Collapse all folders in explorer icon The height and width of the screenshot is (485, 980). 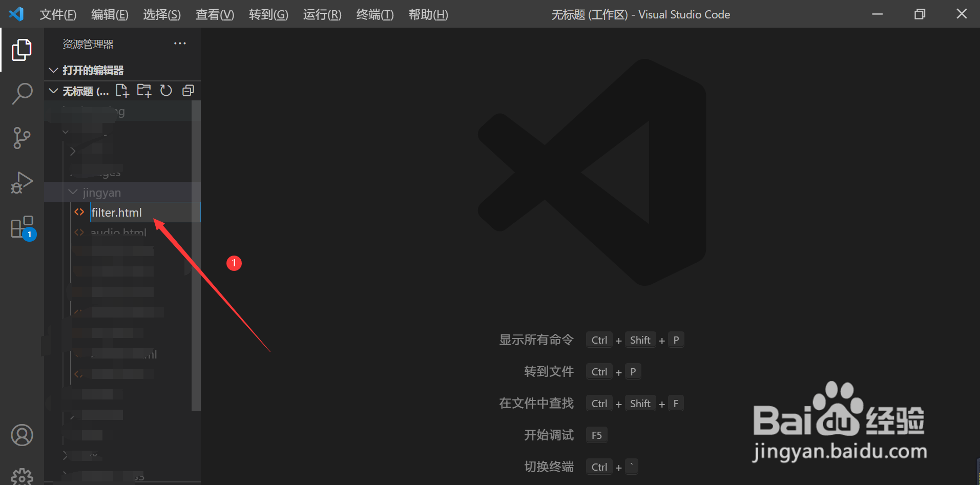(188, 91)
